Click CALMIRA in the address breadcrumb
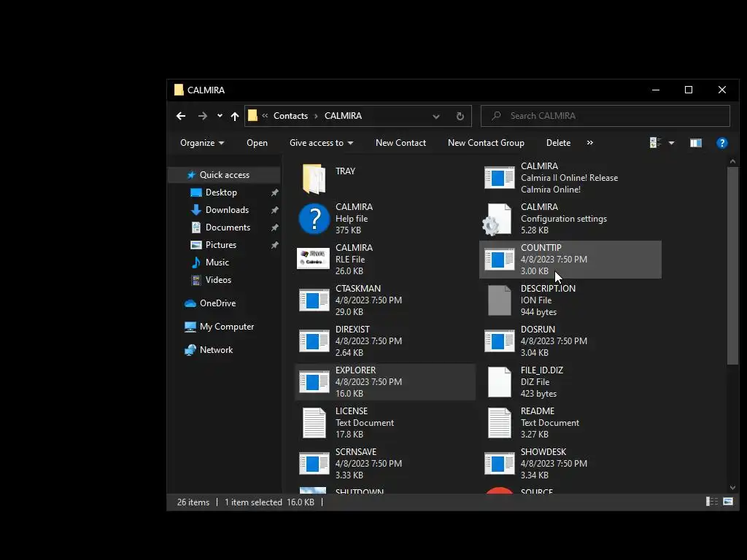The width and height of the screenshot is (747, 560). [343, 116]
